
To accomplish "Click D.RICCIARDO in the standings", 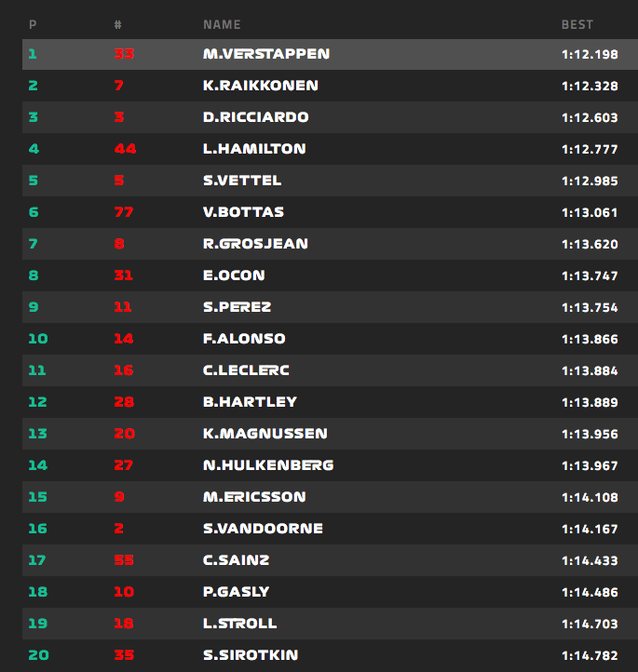I will coord(255,117).
